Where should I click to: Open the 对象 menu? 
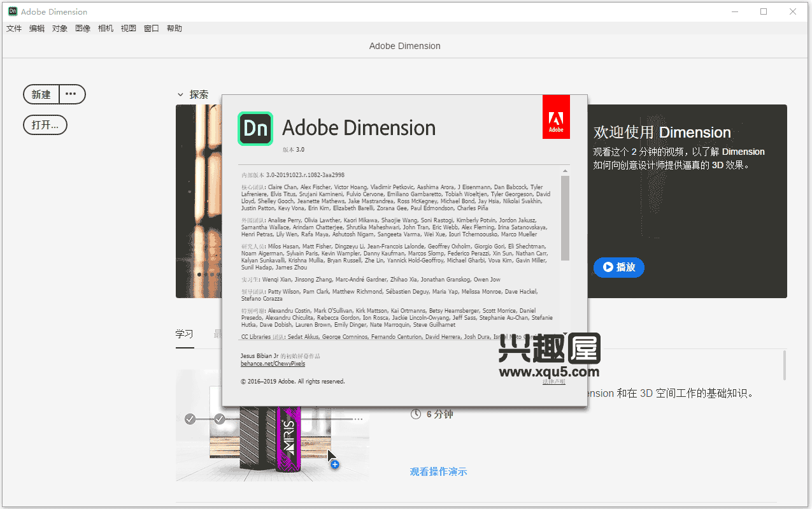pyautogui.click(x=60, y=28)
